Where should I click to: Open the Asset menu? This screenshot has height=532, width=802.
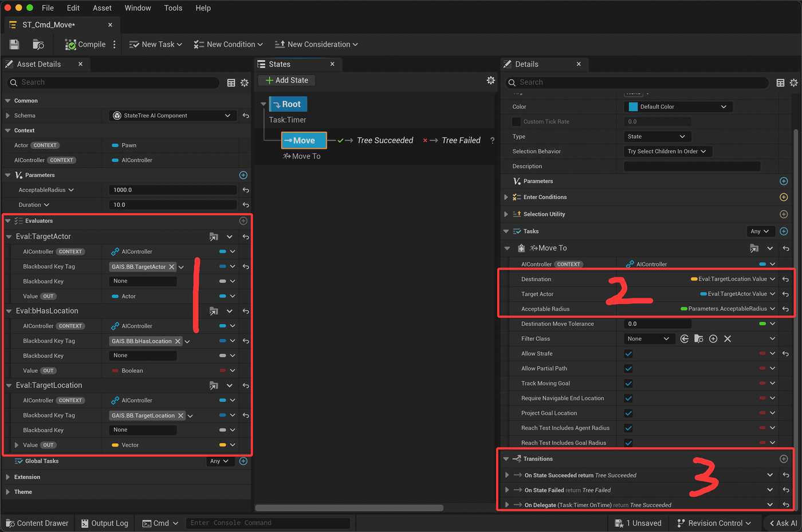[102, 8]
